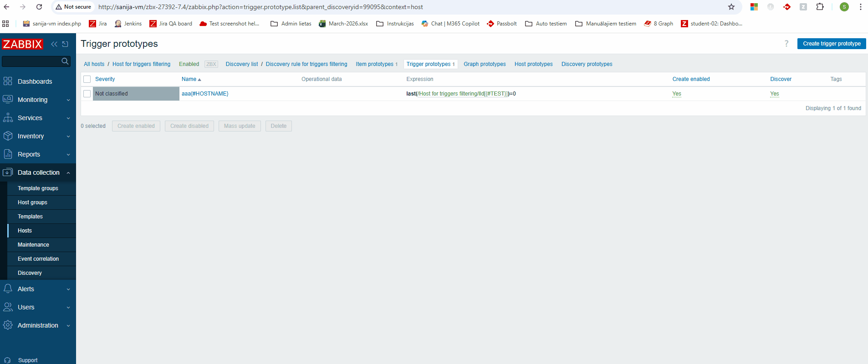This screenshot has width=868, height=364.
Task: Click the sidebar search magnifier icon
Action: click(65, 61)
